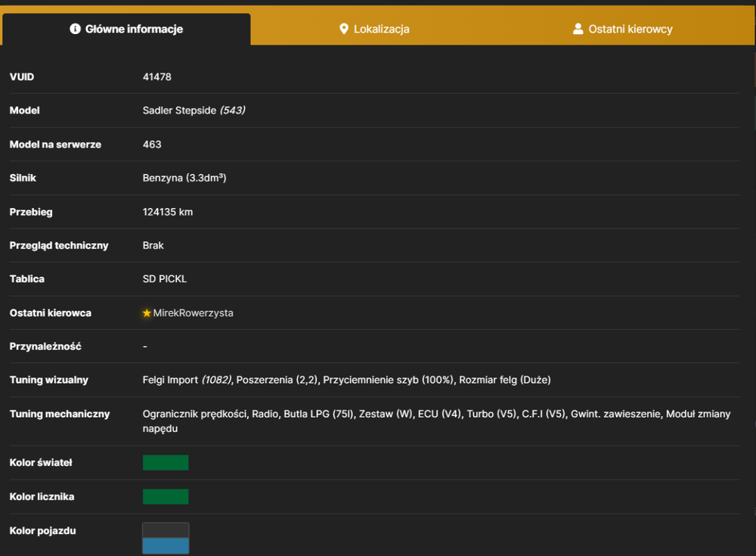This screenshot has width=756, height=556.
Task: Click the VUID value 41478
Action: (156, 77)
